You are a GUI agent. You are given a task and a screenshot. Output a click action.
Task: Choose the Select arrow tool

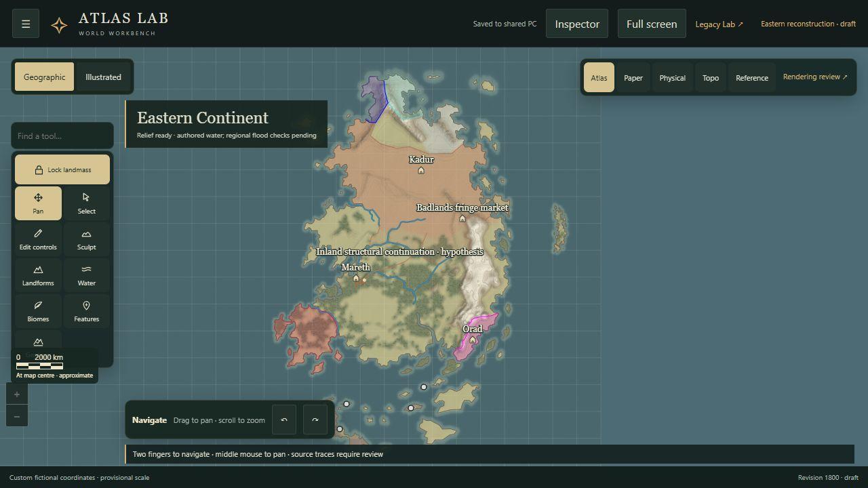tap(86, 203)
